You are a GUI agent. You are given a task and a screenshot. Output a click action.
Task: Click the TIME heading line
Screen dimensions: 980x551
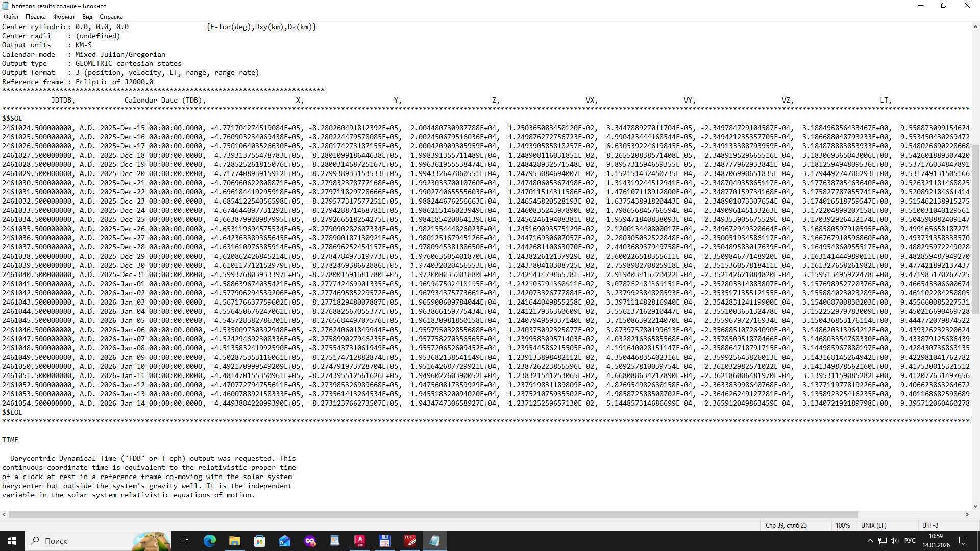pos(10,440)
